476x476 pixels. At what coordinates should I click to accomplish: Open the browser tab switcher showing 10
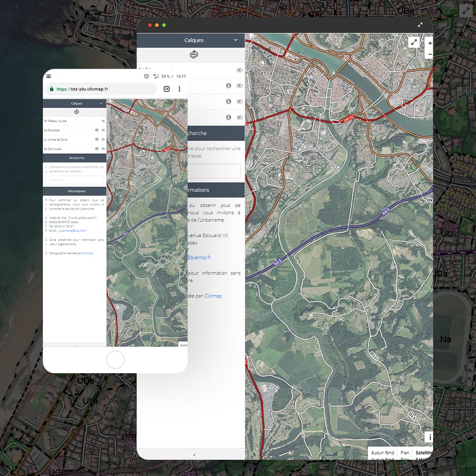[x=167, y=89]
